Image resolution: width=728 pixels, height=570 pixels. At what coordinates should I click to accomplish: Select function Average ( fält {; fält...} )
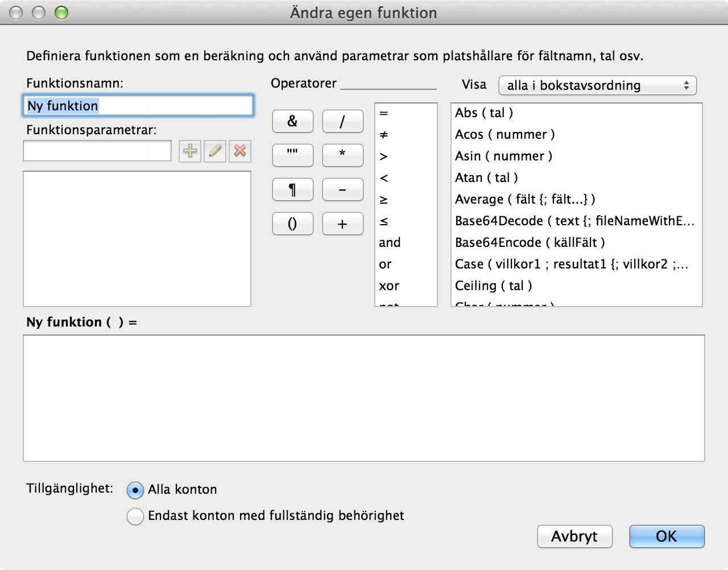coord(576,200)
